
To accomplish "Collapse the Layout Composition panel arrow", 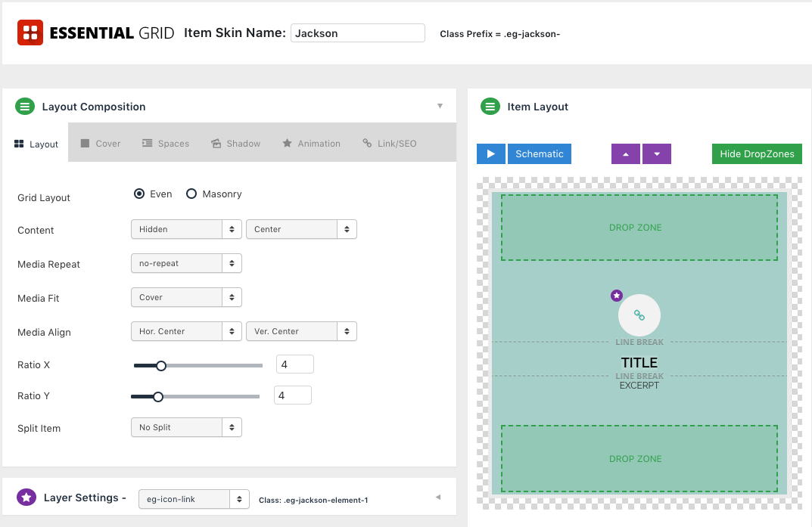I will click(440, 106).
